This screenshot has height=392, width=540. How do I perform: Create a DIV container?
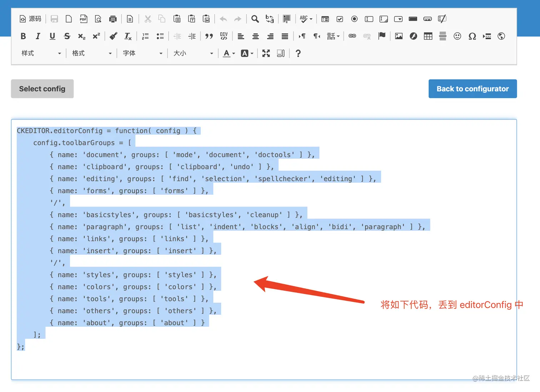click(x=224, y=36)
